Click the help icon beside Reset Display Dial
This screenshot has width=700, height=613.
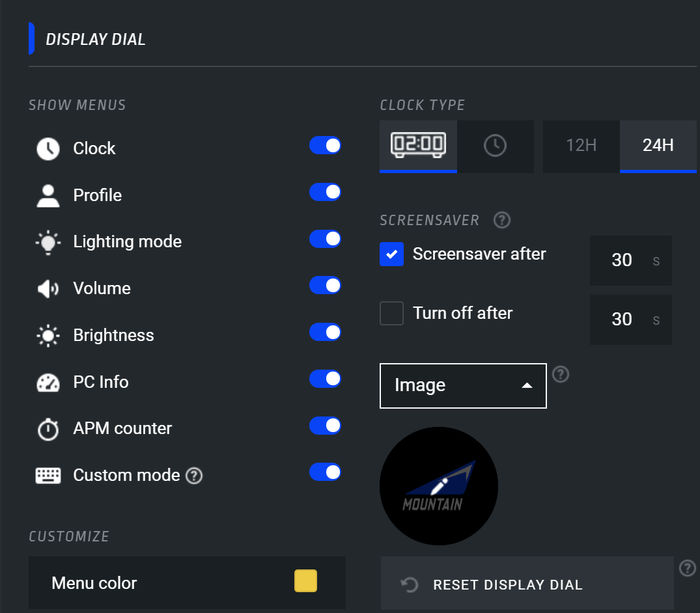click(687, 568)
